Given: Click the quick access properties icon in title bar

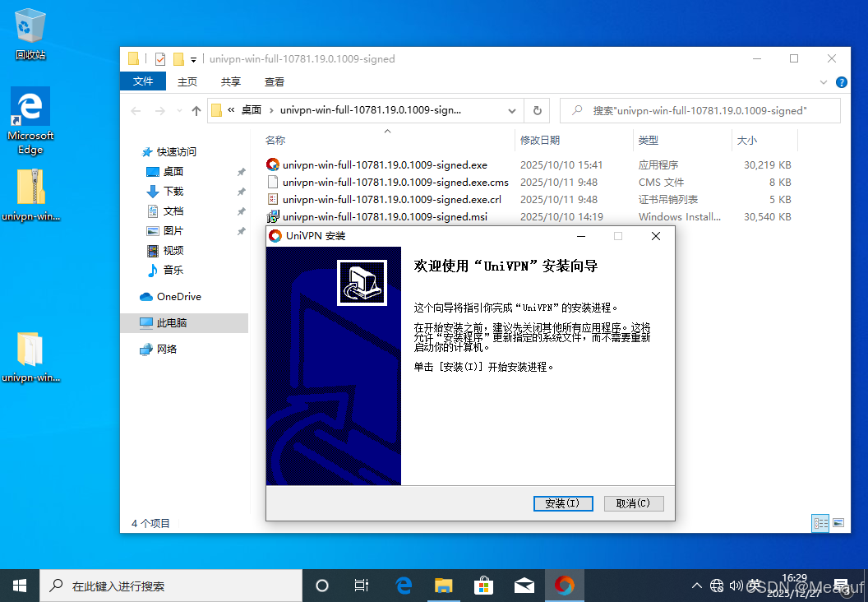Looking at the screenshot, I should tap(160, 58).
